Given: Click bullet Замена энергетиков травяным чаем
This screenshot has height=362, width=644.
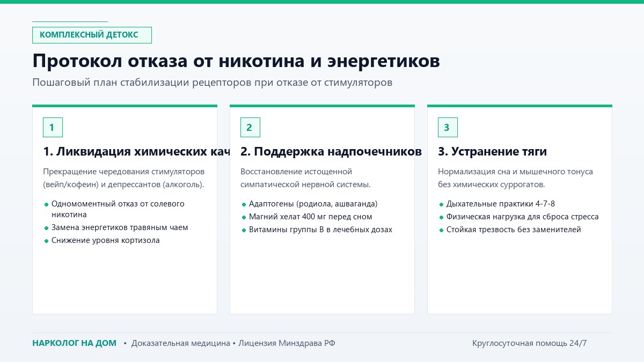Looking at the screenshot, I should (x=120, y=227).
